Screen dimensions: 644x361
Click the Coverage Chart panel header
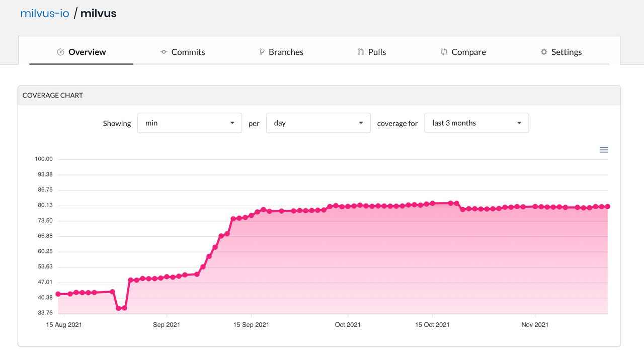(53, 96)
